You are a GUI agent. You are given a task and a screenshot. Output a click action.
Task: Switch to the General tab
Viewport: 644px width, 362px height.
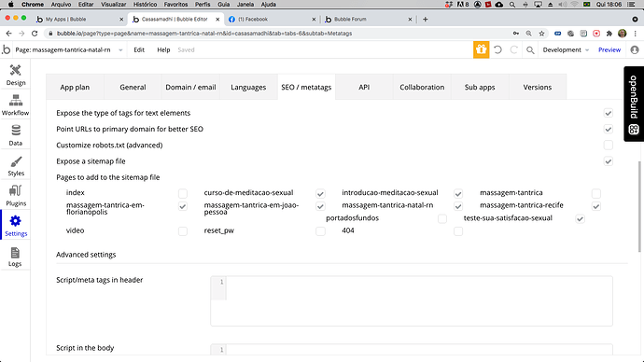(x=133, y=87)
